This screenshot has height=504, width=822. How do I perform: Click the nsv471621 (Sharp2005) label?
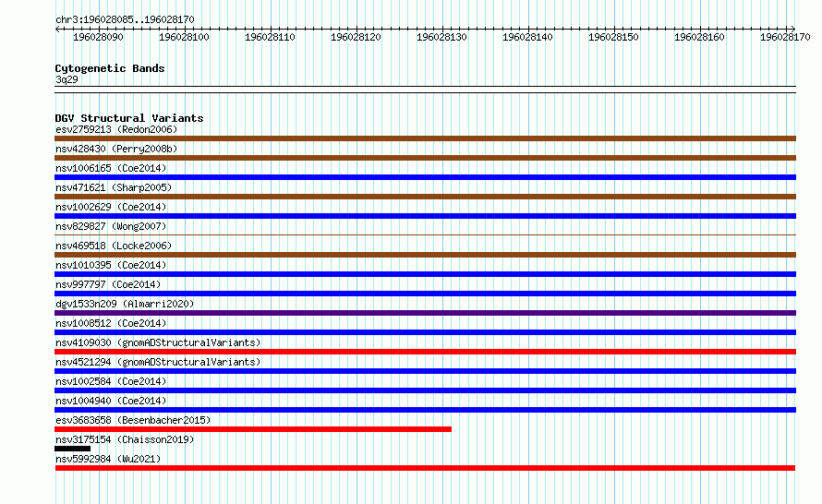coord(114,187)
